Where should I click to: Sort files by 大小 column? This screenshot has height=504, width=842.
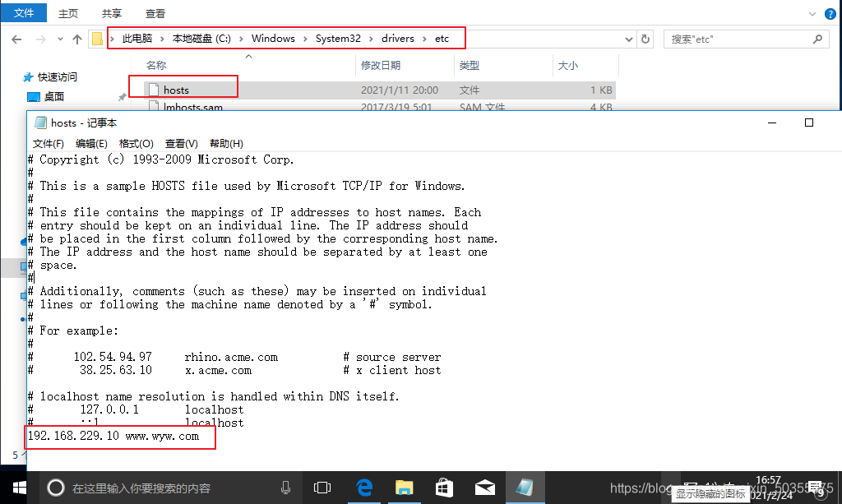pyautogui.click(x=567, y=66)
